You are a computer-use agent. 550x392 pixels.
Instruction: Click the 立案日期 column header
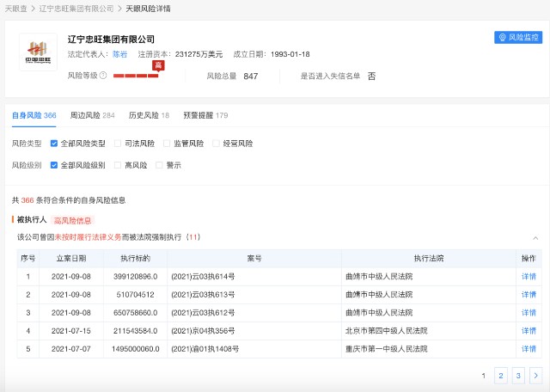tap(71, 258)
